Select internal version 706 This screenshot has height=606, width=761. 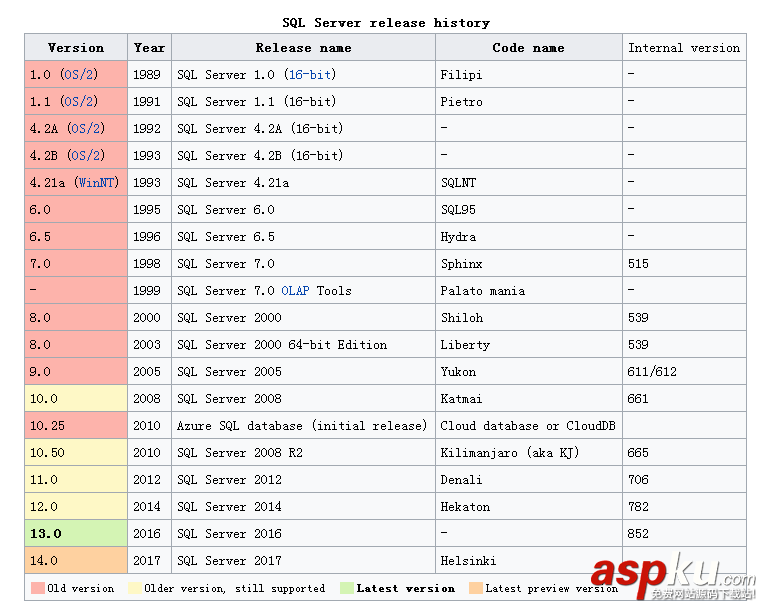tap(638, 480)
